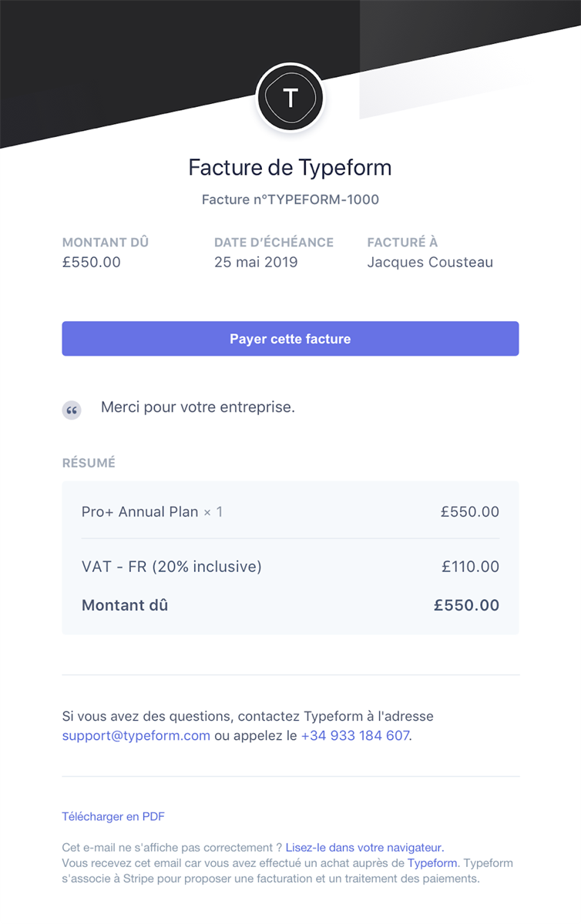581x924 pixels.
Task: Click the Typeform "T" logo icon
Action: coord(290,98)
